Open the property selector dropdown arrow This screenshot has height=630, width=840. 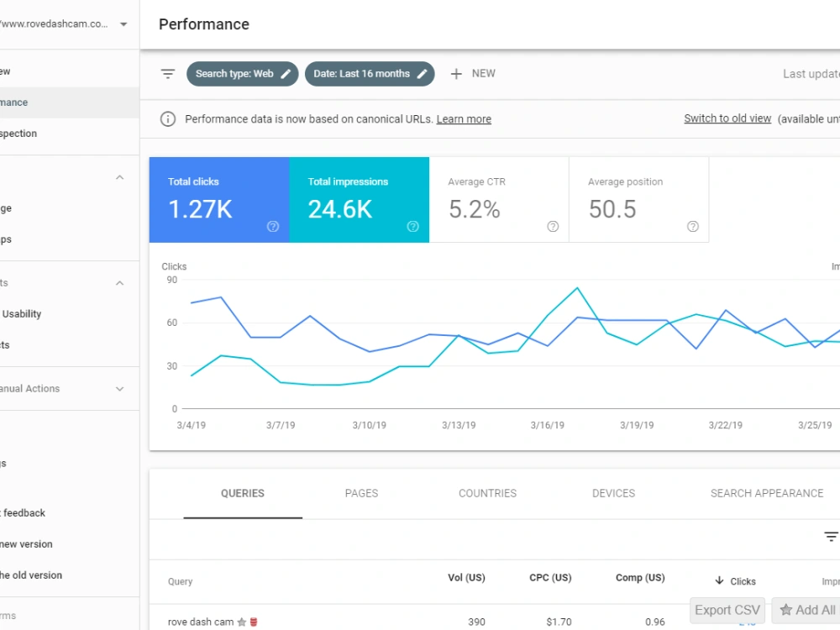(x=123, y=24)
